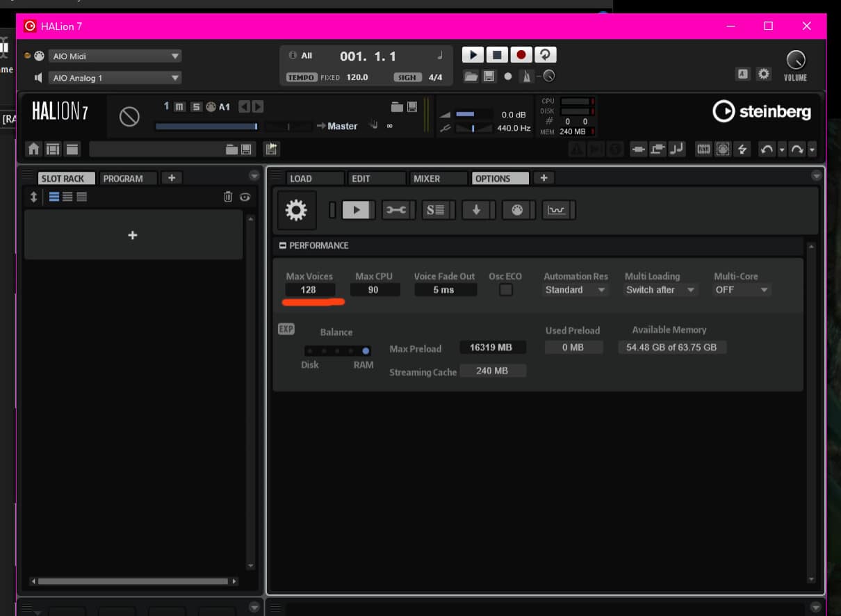Click the clipboard icon in the HALion toolbar

click(x=272, y=149)
